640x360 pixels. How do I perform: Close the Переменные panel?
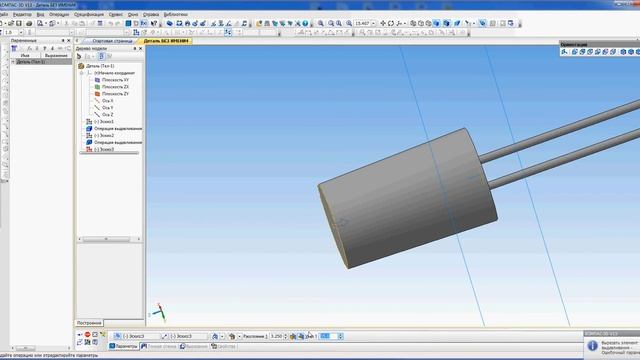69,40
